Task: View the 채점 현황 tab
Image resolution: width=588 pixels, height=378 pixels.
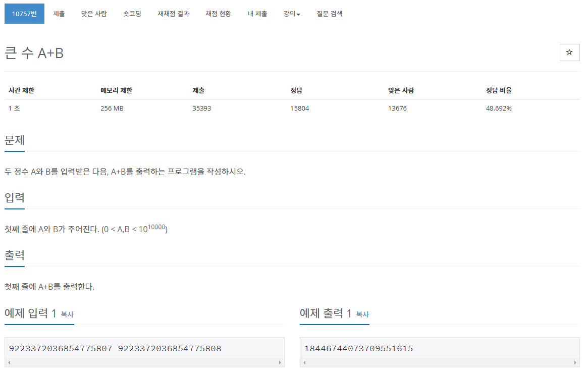Action: pos(218,14)
